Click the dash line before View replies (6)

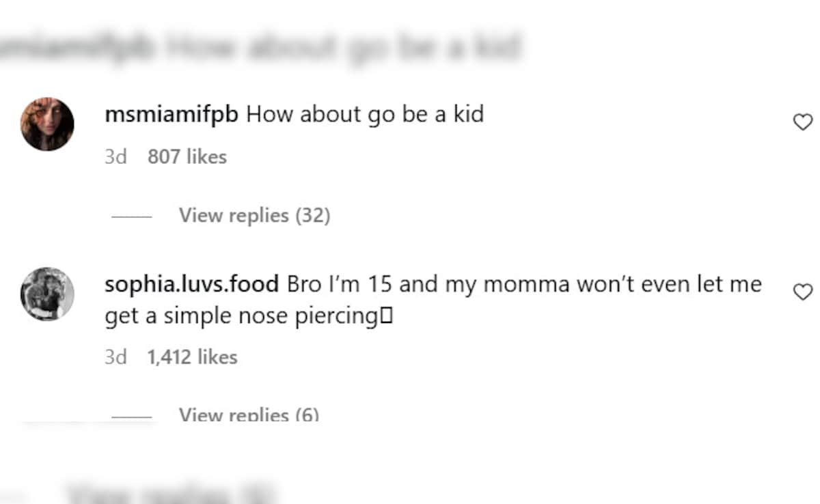tap(131, 415)
